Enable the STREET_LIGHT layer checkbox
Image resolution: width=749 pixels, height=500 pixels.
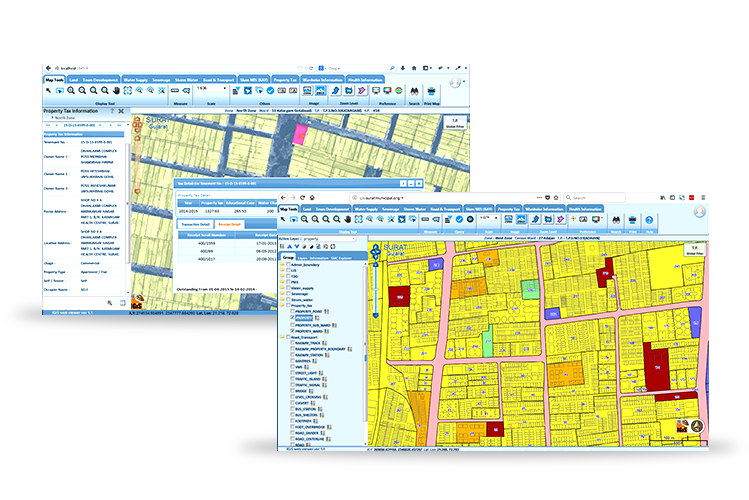coord(292,372)
